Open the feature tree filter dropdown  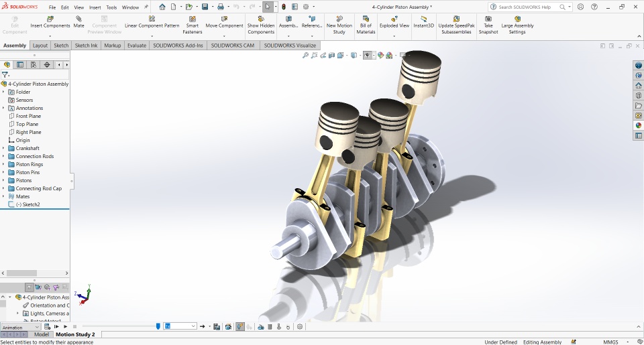[x=6, y=74]
